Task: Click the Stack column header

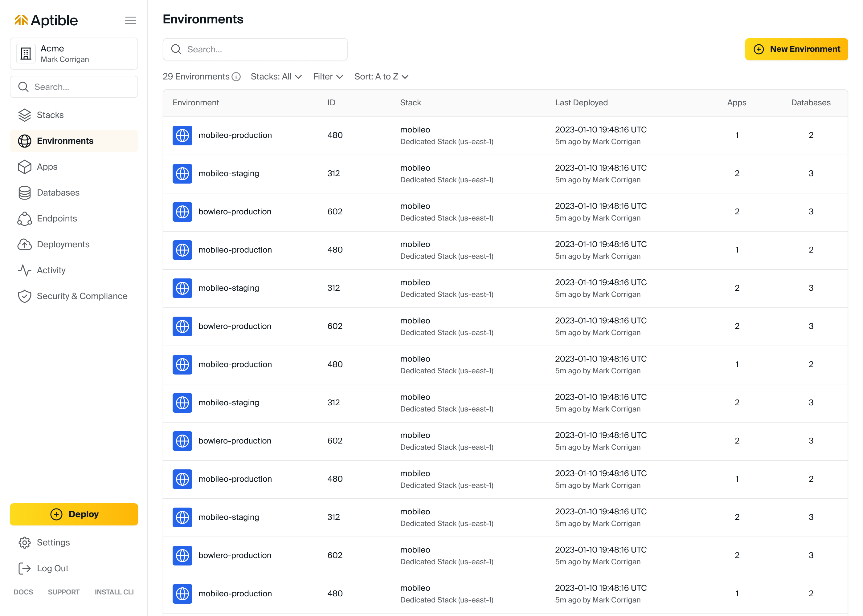Action: (411, 103)
